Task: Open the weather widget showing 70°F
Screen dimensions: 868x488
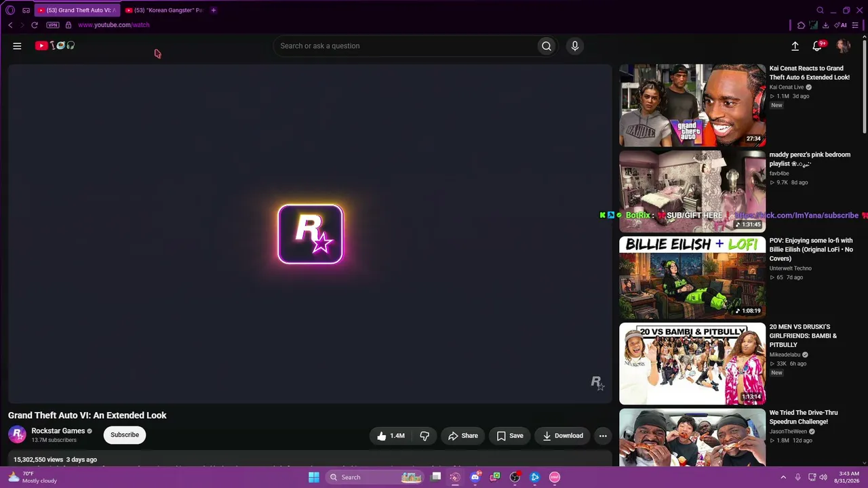Action: [33, 477]
